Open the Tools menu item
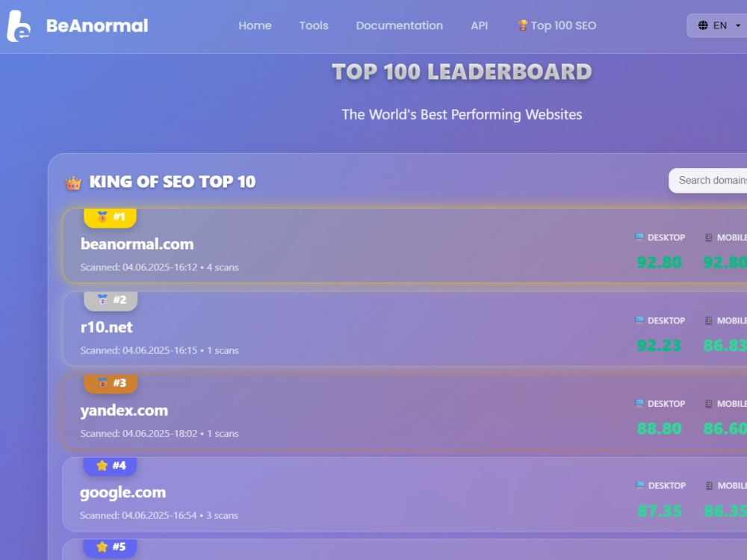This screenshot has height=560, width=747. pyautogui.click(x=314, y=25)
